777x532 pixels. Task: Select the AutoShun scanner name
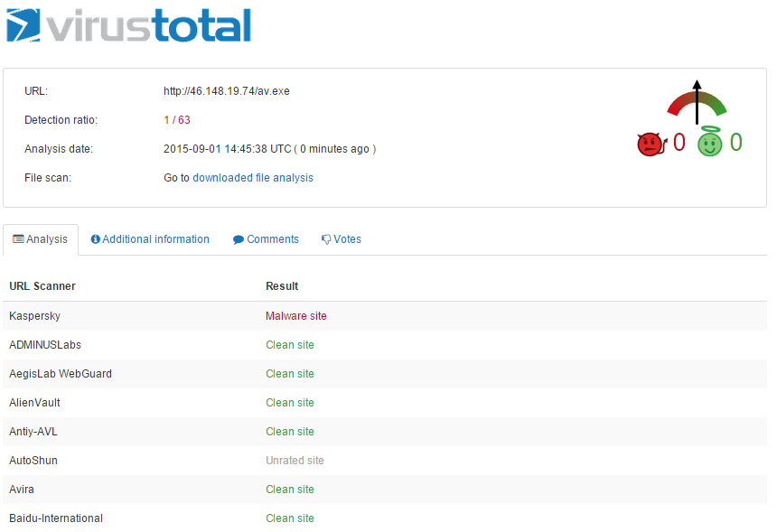[x=33, y=461]
